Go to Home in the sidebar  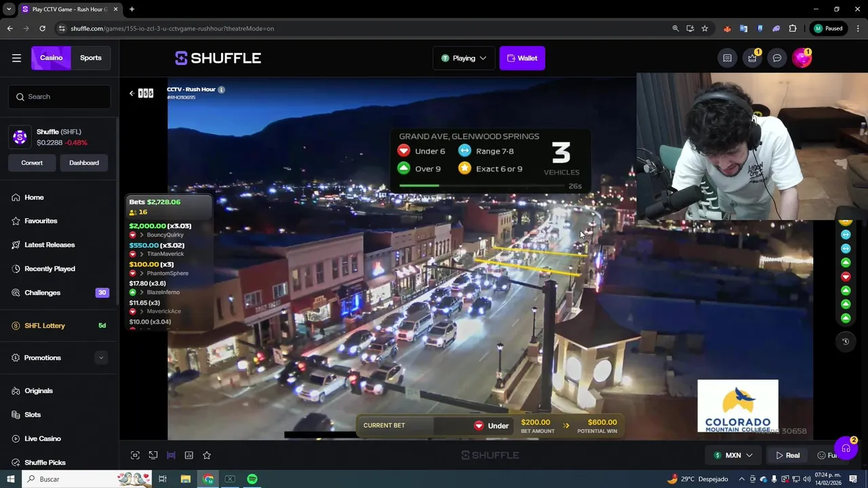tap(34, 197)
